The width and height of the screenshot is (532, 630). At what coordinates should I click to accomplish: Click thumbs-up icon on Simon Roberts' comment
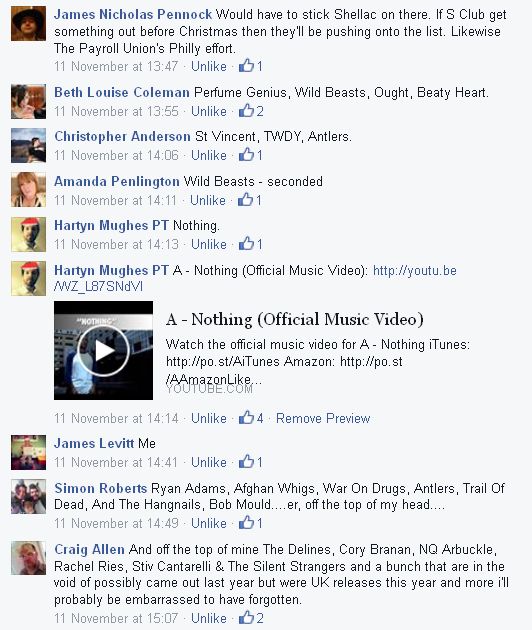(x=246, y=523)
